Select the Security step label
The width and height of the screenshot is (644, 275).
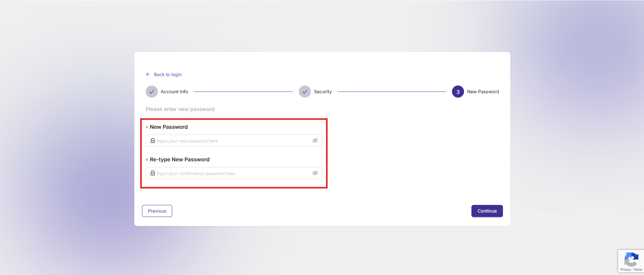click(323, 92)
